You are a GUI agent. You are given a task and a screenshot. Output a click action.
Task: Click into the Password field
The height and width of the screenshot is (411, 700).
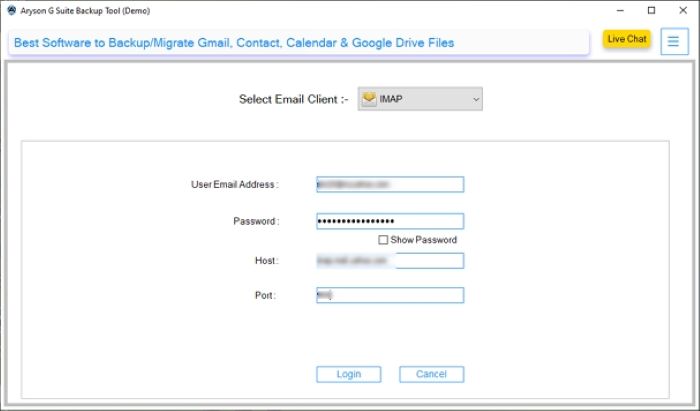click(390, 221)
